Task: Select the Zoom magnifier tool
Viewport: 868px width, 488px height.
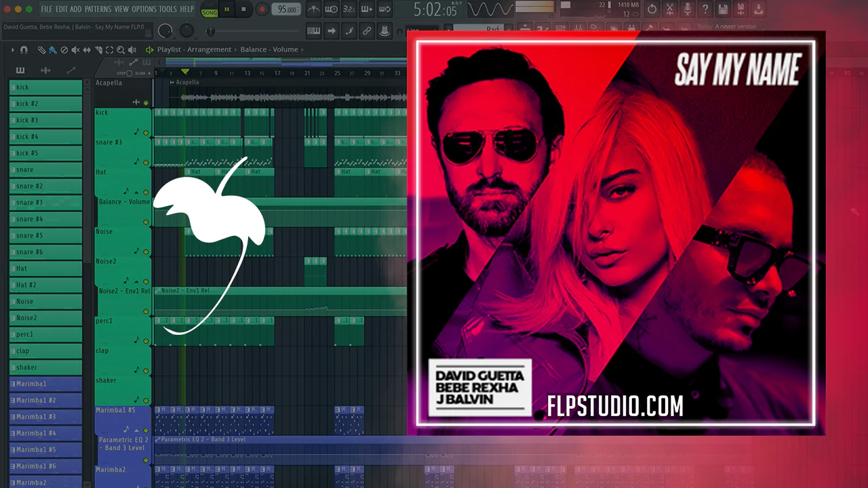Action: coord(121,49)
